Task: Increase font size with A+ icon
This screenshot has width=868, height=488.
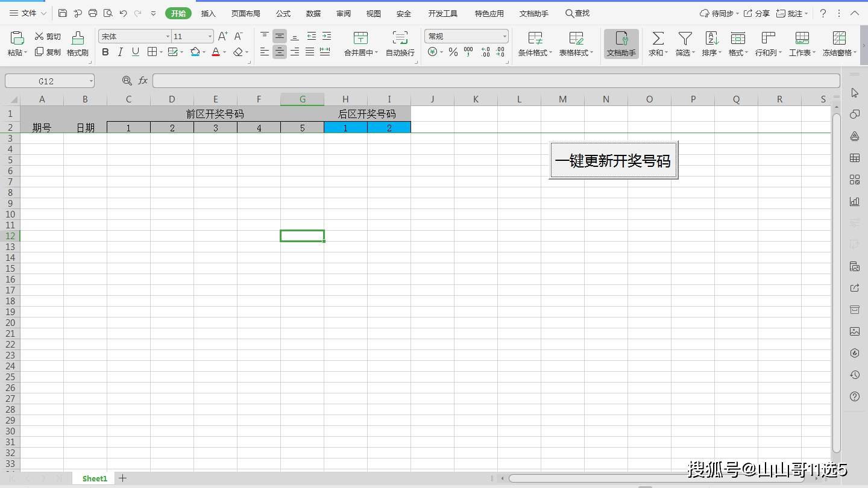Action: pyautogui.click(x=222, y=36)
